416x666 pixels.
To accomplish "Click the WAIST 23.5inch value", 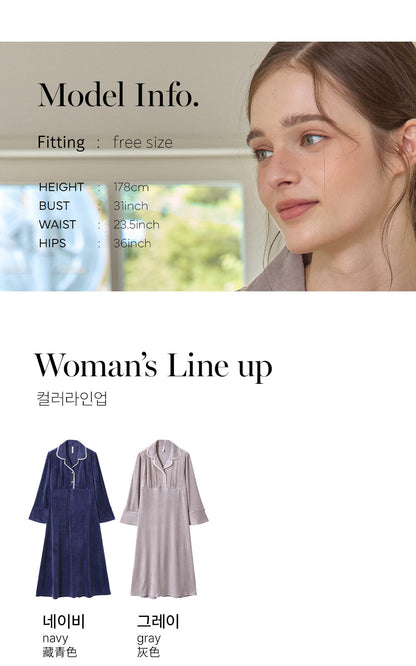I will click(136, 224).
